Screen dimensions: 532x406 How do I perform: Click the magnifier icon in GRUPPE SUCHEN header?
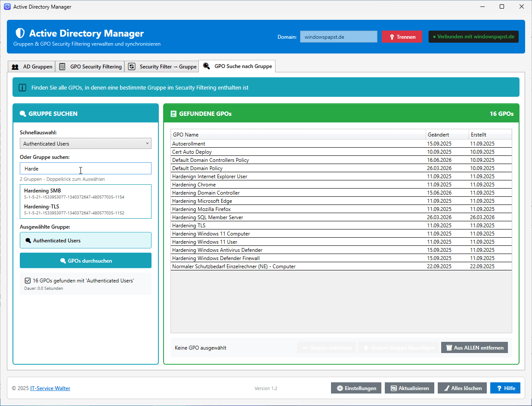pyautogui.click(x=23, y=114)
